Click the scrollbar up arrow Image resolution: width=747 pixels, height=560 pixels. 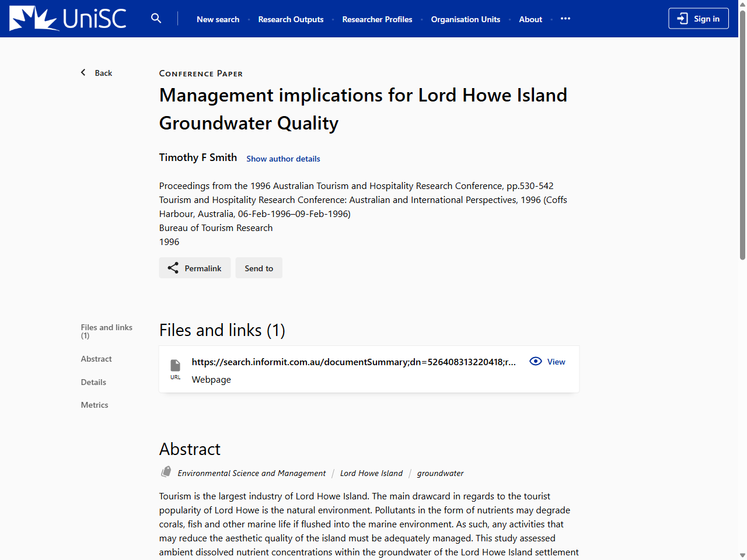742,4
